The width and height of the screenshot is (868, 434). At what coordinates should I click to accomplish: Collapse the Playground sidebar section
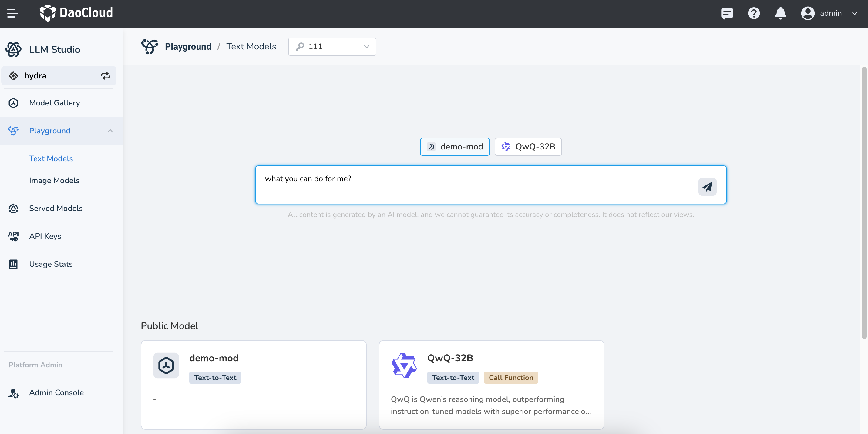(x=110, y=131)
